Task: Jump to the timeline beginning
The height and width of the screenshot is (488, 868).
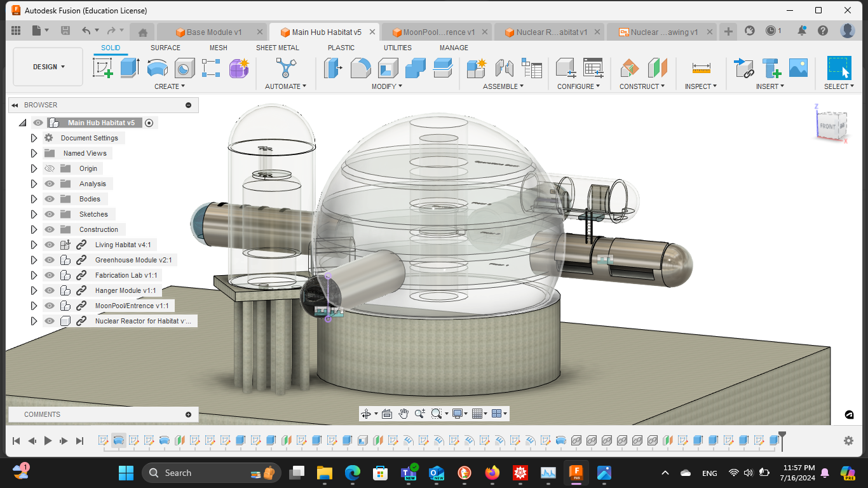Action: pos(17,440)
